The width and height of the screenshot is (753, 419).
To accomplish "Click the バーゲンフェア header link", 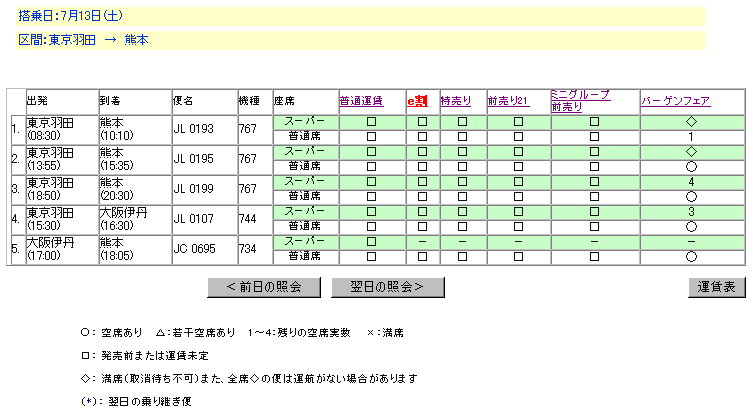I will tap(675, 101).
